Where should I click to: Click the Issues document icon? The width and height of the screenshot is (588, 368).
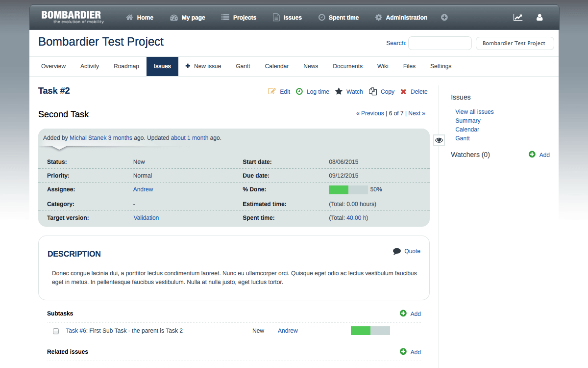point(276,17)
